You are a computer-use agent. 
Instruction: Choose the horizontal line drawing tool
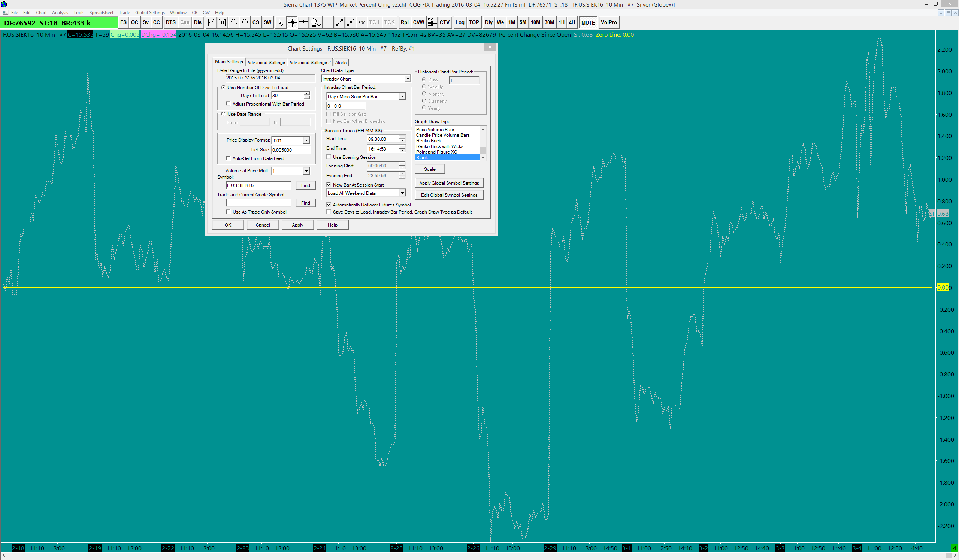pos(328,22)
